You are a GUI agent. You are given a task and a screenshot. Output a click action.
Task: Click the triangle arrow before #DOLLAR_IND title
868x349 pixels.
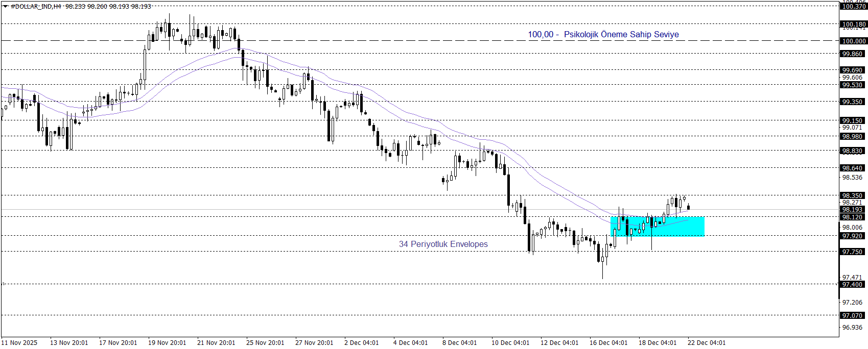[x=6, y=7]
